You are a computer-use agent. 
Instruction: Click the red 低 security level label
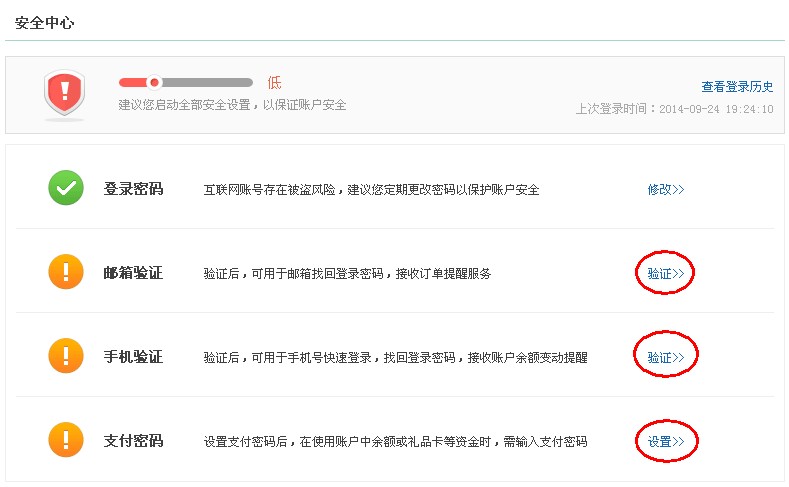(x=274, y=83)
